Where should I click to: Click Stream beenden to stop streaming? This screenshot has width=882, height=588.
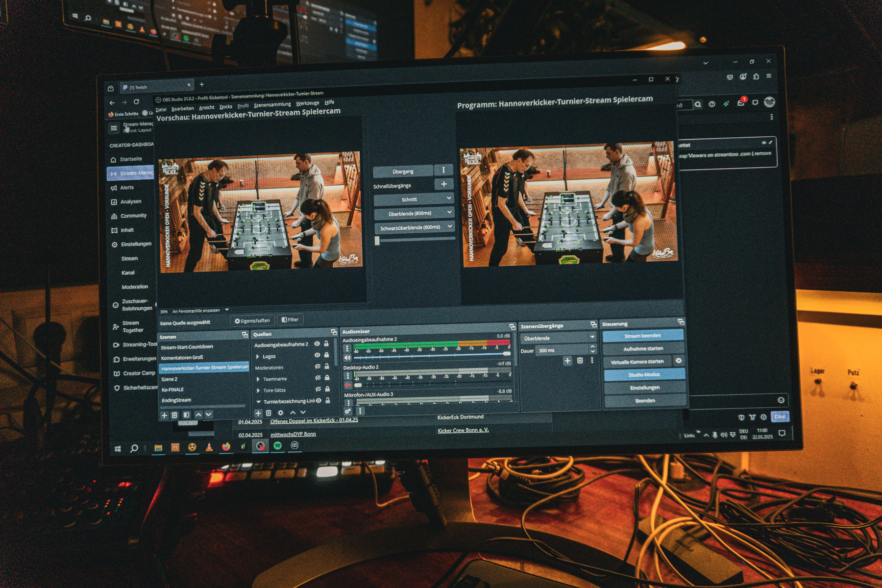click(x=643, y=336)
